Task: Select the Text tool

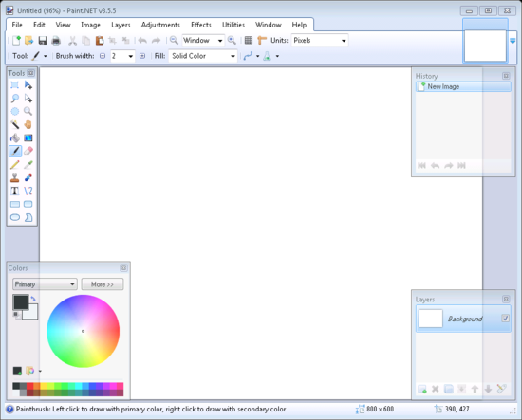Action: pyautogui.click(x=14, y=191)
